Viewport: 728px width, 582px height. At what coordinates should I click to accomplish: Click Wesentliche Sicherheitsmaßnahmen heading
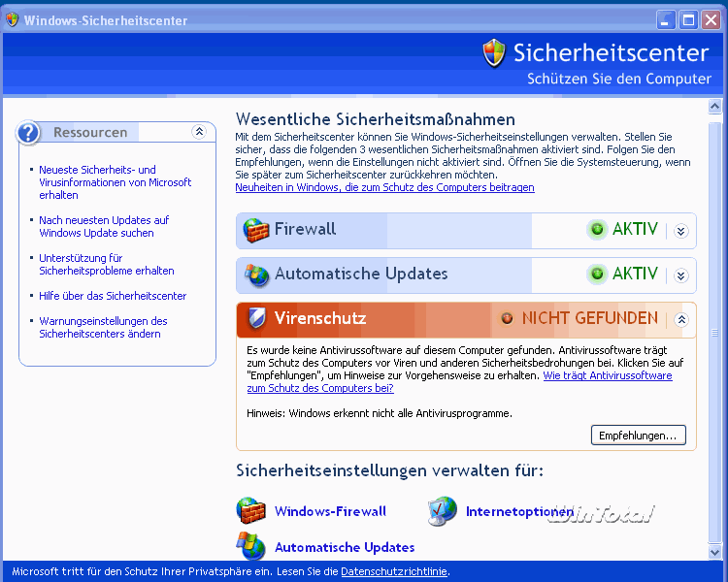pos(375,119)
